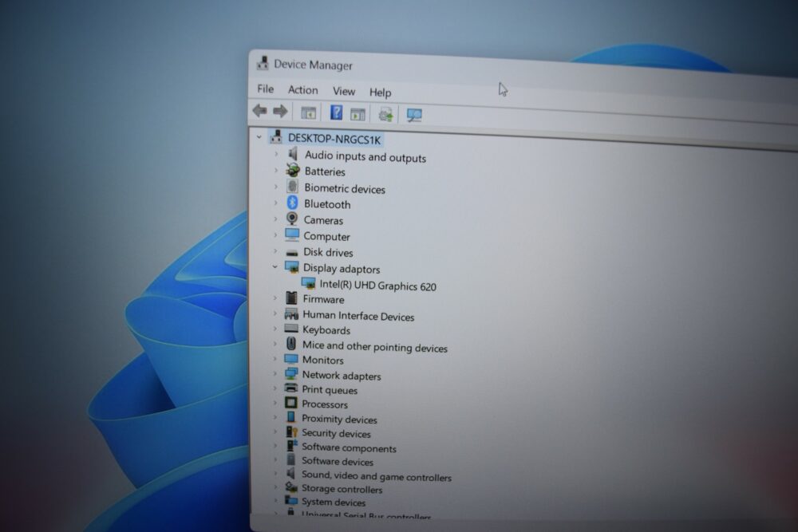Select the Monitors label

coord(322,360)
